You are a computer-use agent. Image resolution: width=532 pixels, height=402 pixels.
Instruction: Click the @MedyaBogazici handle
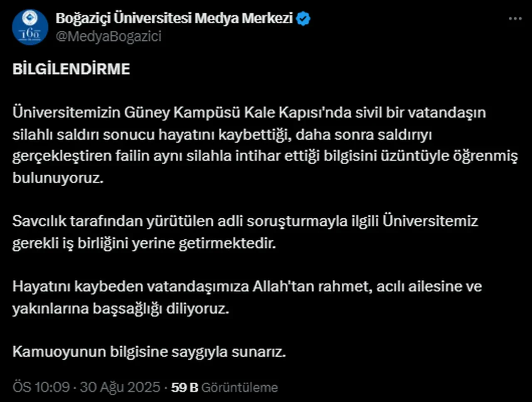point(108,37)
